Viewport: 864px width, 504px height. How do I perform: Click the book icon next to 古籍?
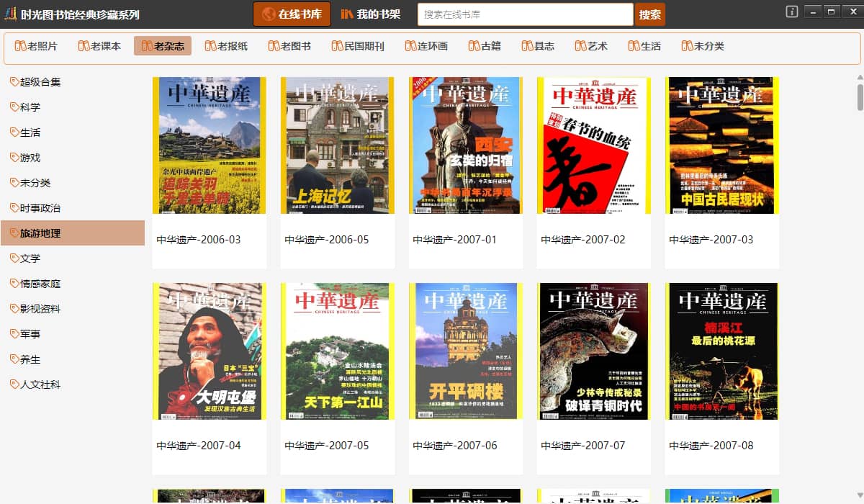click(x=474, y=46)
